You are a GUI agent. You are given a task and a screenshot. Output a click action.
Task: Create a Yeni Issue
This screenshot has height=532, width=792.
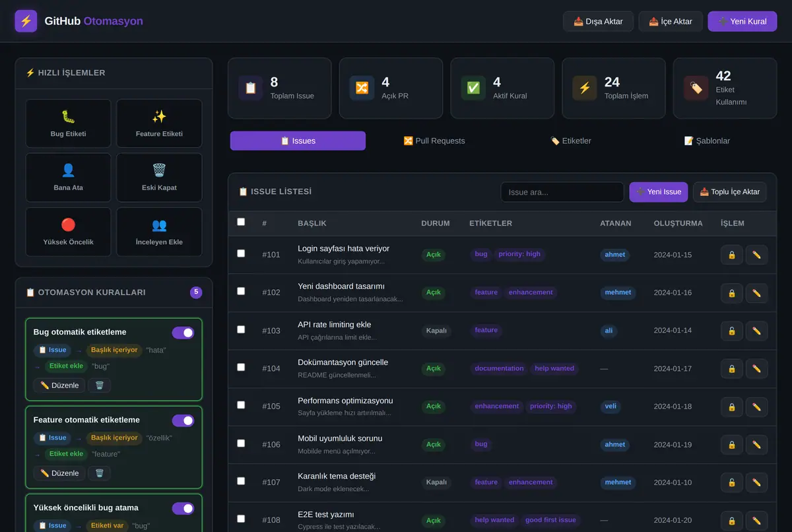(x=659, y=192)
